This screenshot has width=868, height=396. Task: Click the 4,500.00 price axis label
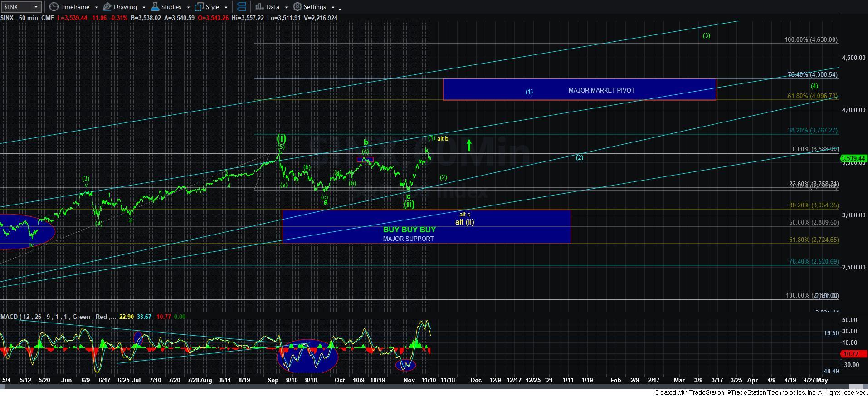853,58
